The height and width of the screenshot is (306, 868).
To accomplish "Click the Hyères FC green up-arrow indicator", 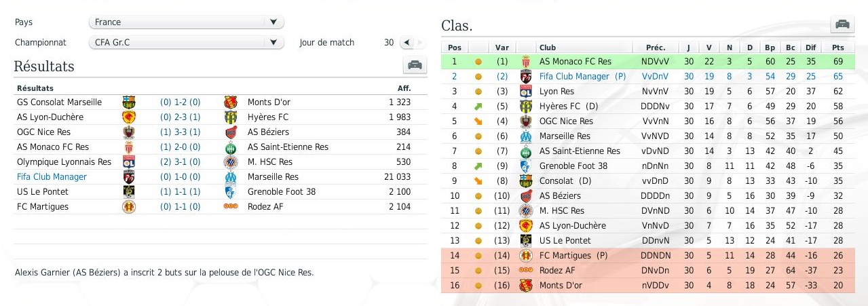I will tap(478, 107).
